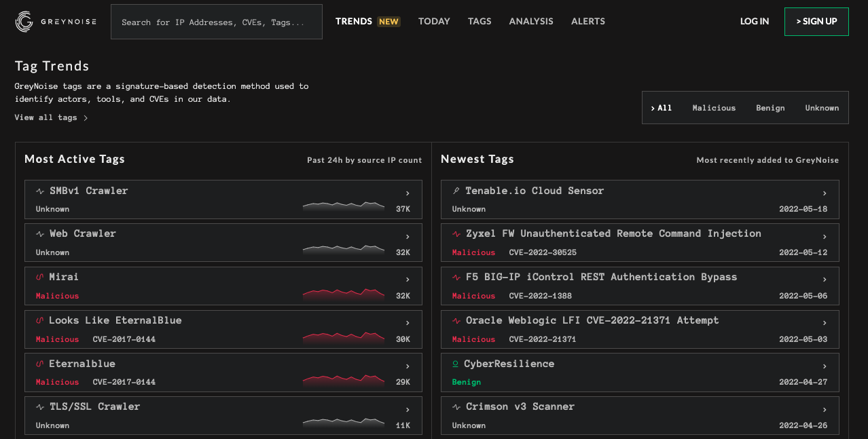
Task: Focus the IP address search field
Action: tap(217, 22)
